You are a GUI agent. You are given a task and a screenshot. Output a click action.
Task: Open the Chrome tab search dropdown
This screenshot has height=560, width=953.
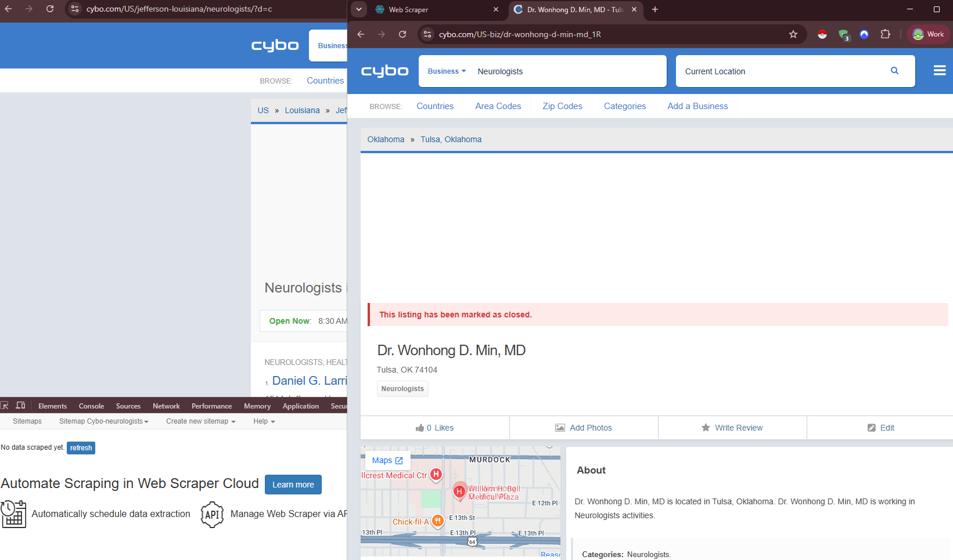point(359,9)
